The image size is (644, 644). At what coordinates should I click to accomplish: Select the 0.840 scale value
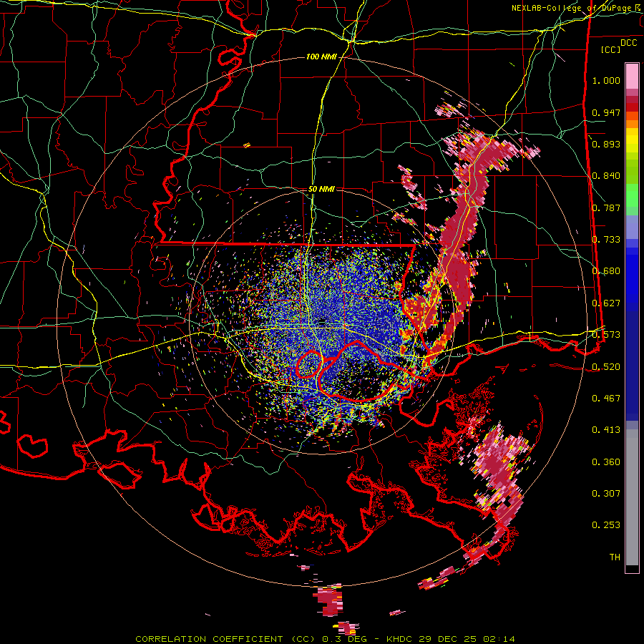click(606, 176)
